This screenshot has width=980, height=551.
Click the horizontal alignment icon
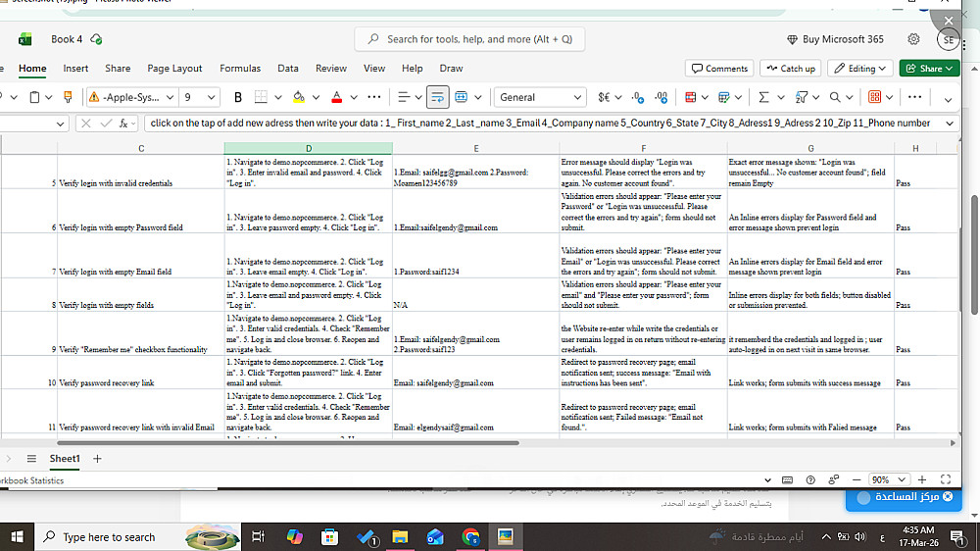(x=404, y=98)
